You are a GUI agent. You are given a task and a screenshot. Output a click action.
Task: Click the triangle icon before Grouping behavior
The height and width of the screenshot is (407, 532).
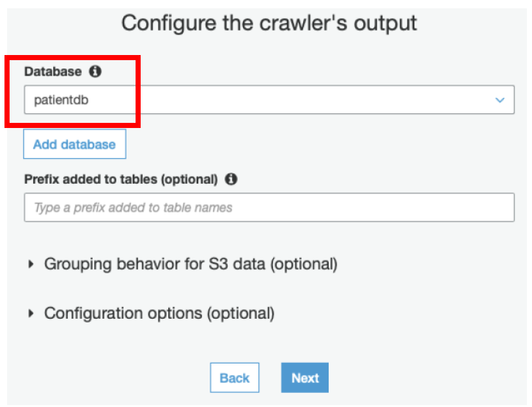pyautogui.click(x=31, y=264)
